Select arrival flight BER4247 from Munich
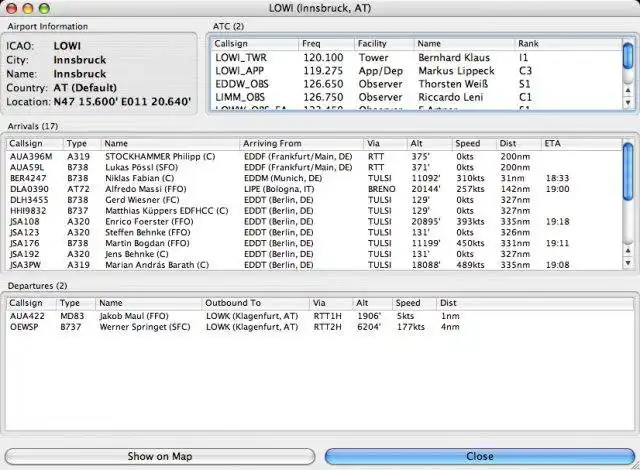 (313, 178)
